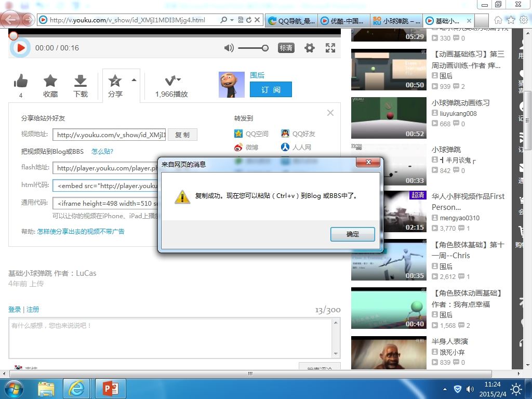Image resolution: width=532 pixels, height=399 pixels.
Task: Collapse the share panel via the up arrow
Action: tap(134, 80)
